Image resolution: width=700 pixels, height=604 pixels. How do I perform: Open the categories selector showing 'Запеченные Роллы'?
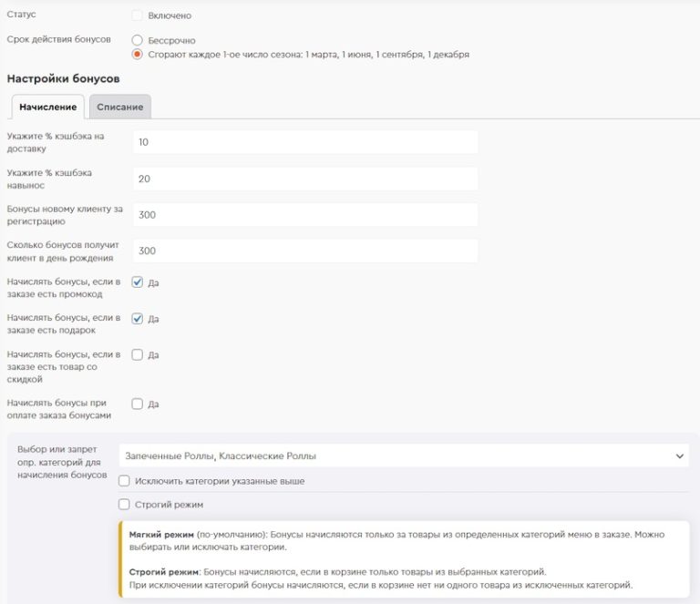[x=392, y=456]
